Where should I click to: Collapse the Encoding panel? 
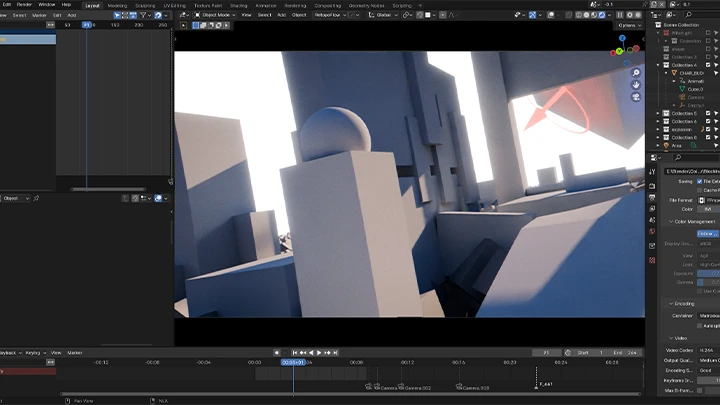tap(671, 304)
